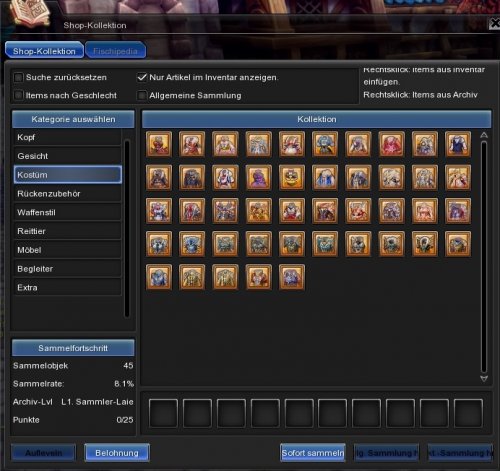The image size is (500, 471).
Task: Select the Möbel category
Action: click(x=67, y=250)
